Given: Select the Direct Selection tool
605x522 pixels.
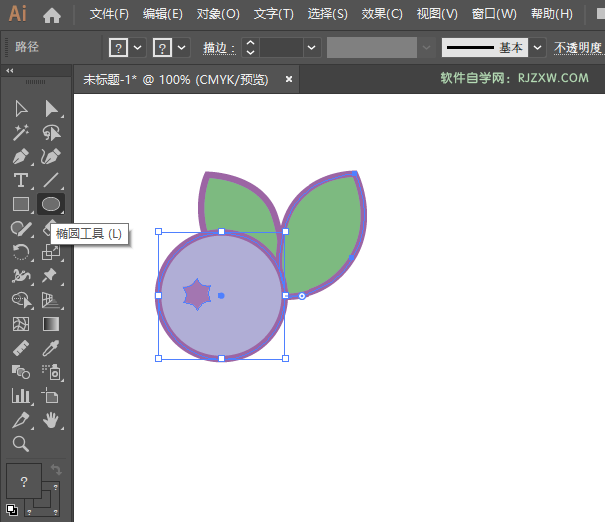Looking at the screenshot, I should [51, 108].
